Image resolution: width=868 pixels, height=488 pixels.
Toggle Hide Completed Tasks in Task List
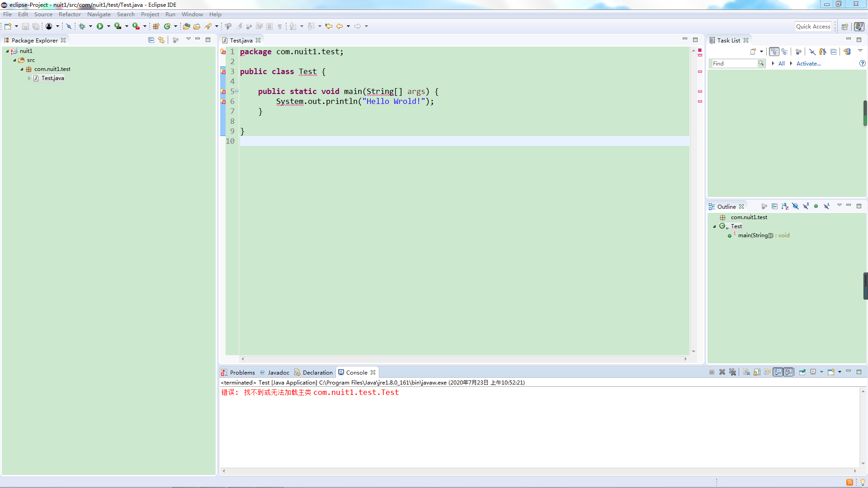click(x=812, y=52)
